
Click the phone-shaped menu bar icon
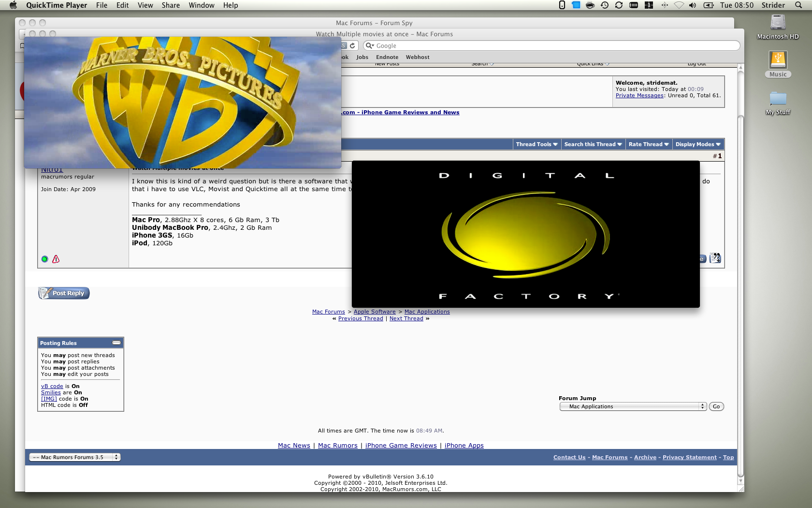[562, 5]
